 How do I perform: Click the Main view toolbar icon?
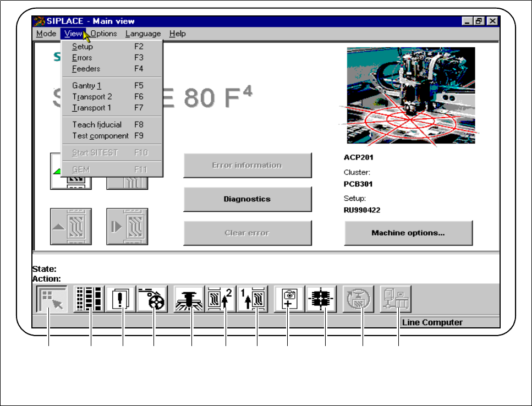tap(51, 300)
